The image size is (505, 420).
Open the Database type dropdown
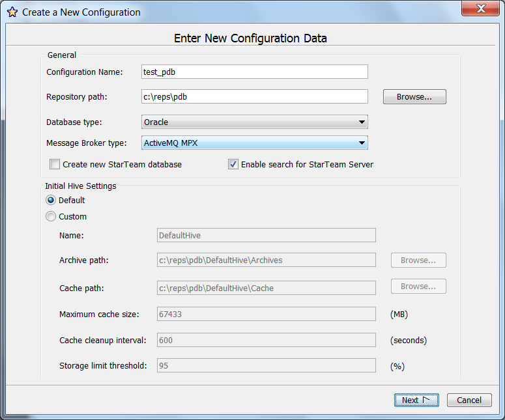tap(254, 122)
